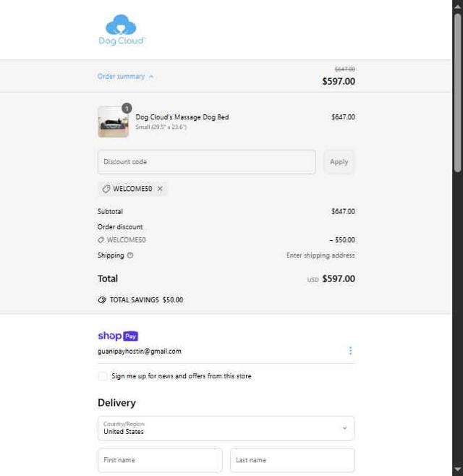Viewport: 463px width, 476px height.
Task: Click the Small size variant text
Action: coord(161,127)
